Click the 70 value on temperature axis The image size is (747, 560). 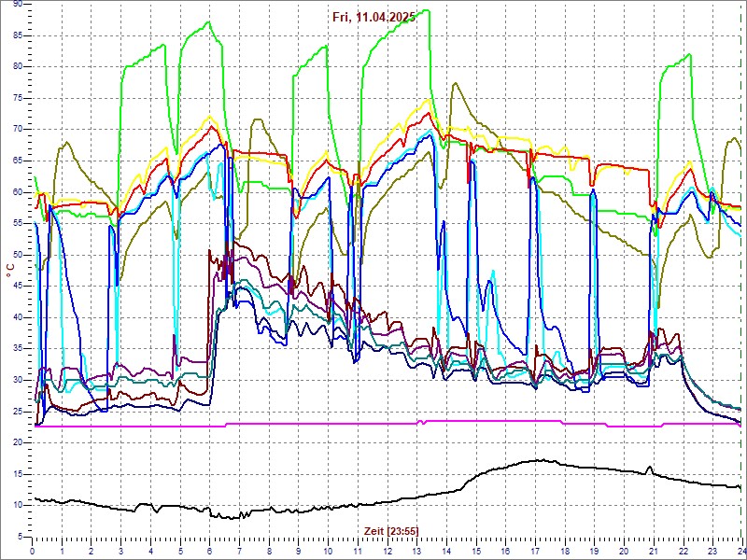tap(18, 129)
